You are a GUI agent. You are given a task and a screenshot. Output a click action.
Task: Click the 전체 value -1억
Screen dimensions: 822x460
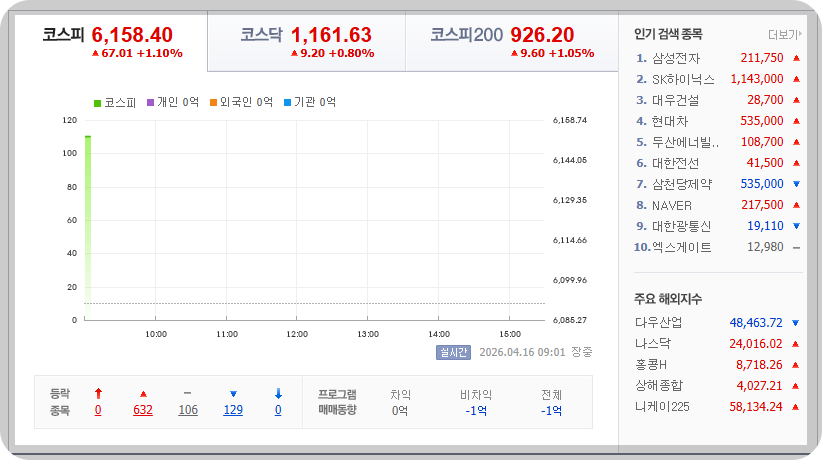[551, 411]
